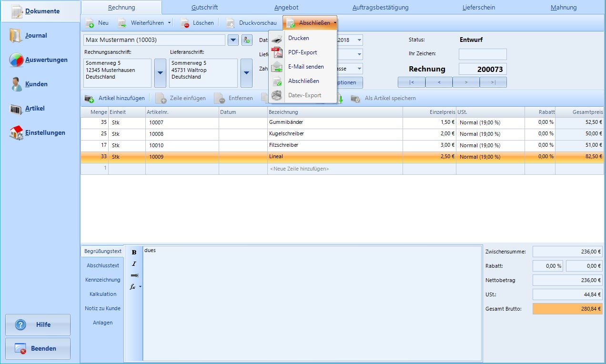Click the Neue Zeile hinzufügen row
Image resolution: width=606 pixels, height=364 pixels.
click(342, 169)
